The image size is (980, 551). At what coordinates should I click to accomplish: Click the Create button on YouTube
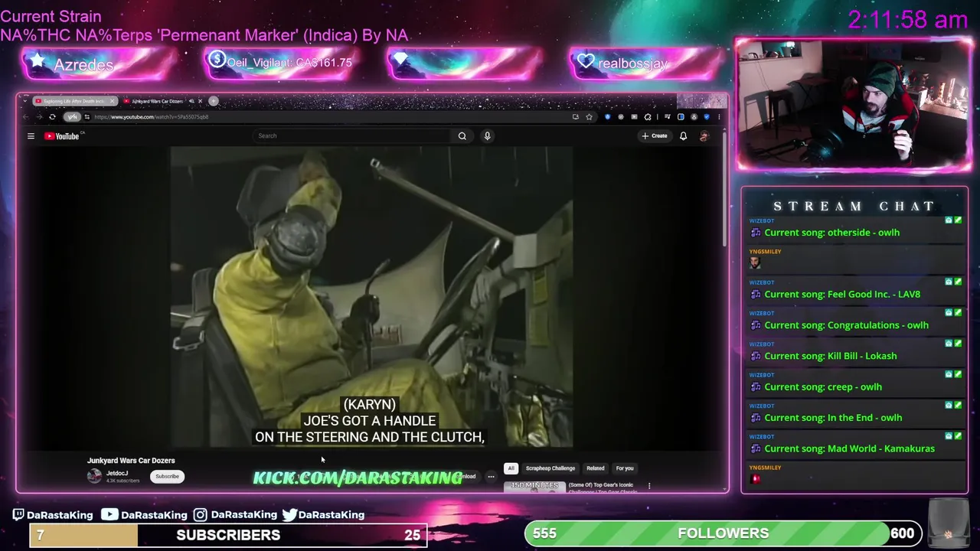click(655, 135)
